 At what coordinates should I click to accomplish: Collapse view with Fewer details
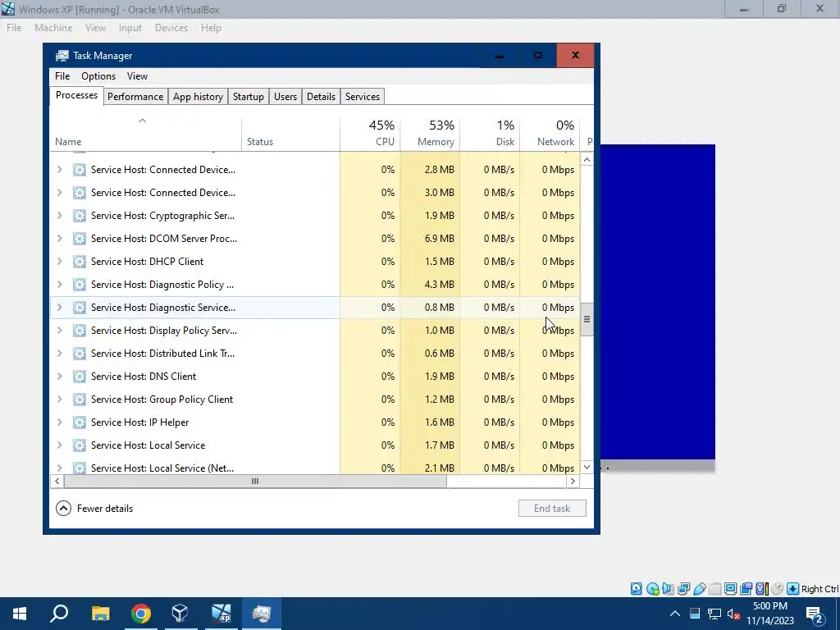pyautogui.click(x=94, y=509)
